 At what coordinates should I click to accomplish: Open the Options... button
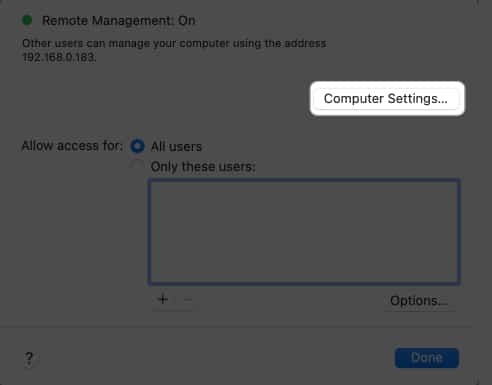point(419,301)
